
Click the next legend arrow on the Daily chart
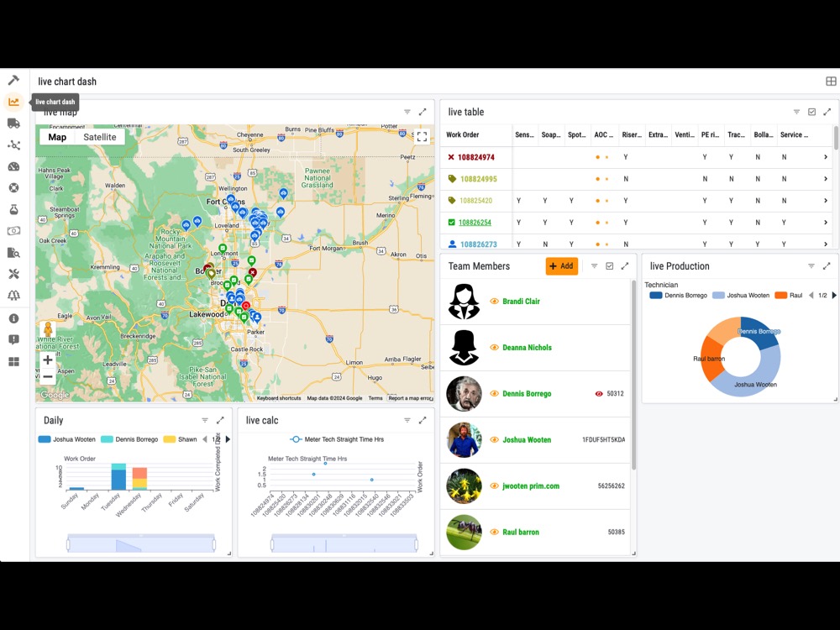click(227, 438)
